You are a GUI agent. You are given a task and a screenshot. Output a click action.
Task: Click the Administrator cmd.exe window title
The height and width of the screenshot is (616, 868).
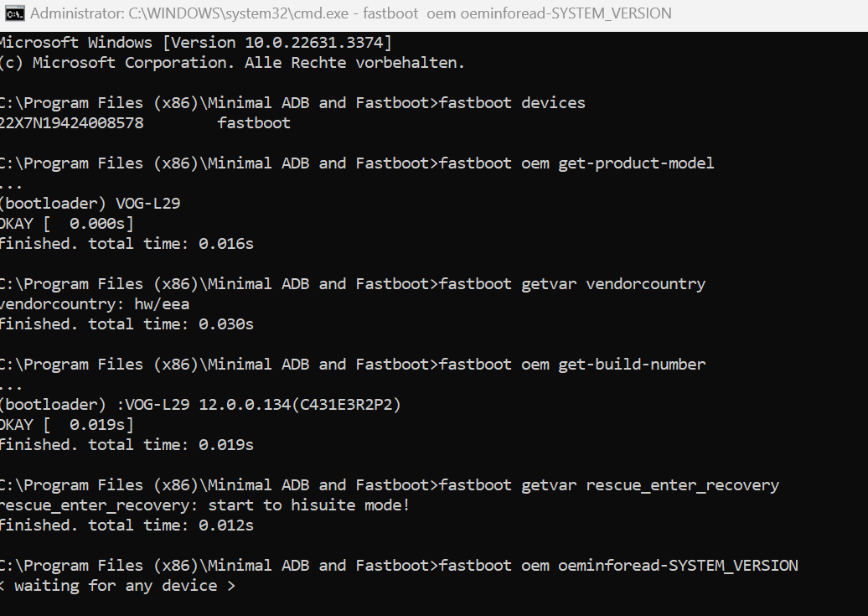pyautogui.click(x=350, y=13)
